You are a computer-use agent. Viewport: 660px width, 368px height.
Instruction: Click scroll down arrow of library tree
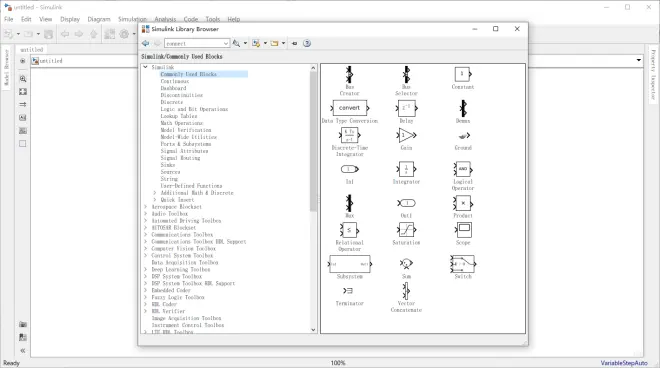(313, 330)
